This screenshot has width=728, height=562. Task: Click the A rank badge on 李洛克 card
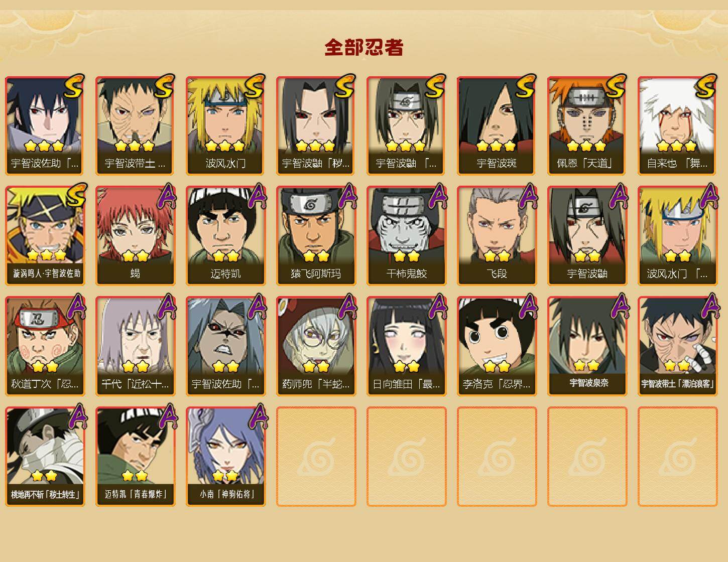click(527, 306)
